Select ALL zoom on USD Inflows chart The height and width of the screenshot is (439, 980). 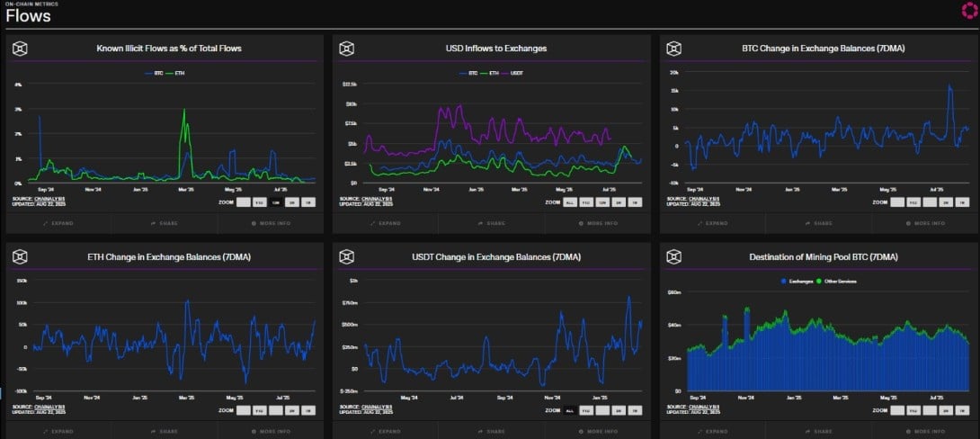coord(569,202)
